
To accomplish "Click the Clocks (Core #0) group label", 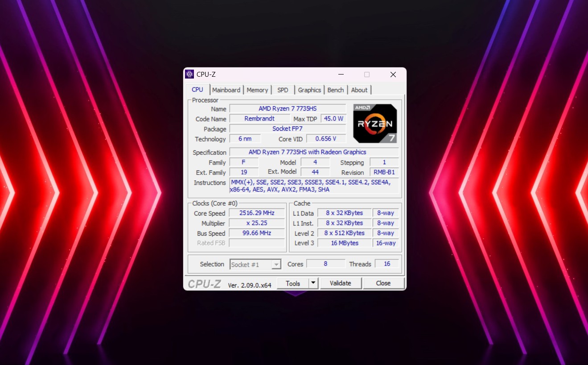I will click(215, 203).
